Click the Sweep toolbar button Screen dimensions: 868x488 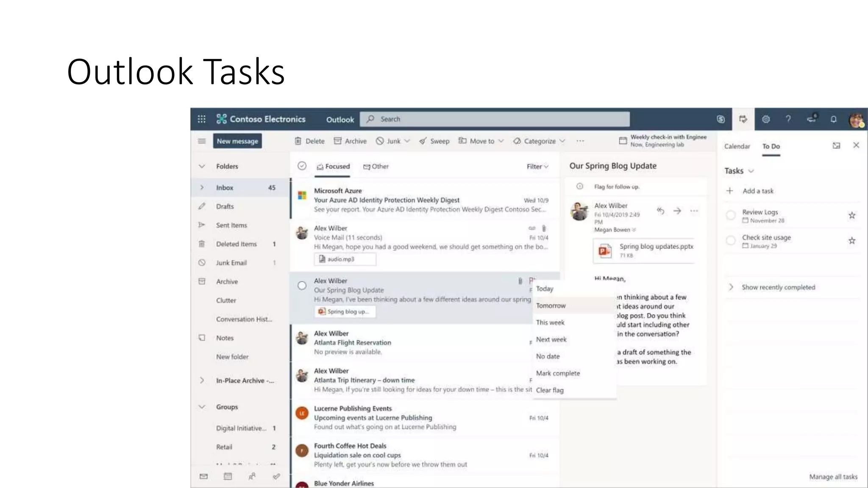[x=434, y=141]
